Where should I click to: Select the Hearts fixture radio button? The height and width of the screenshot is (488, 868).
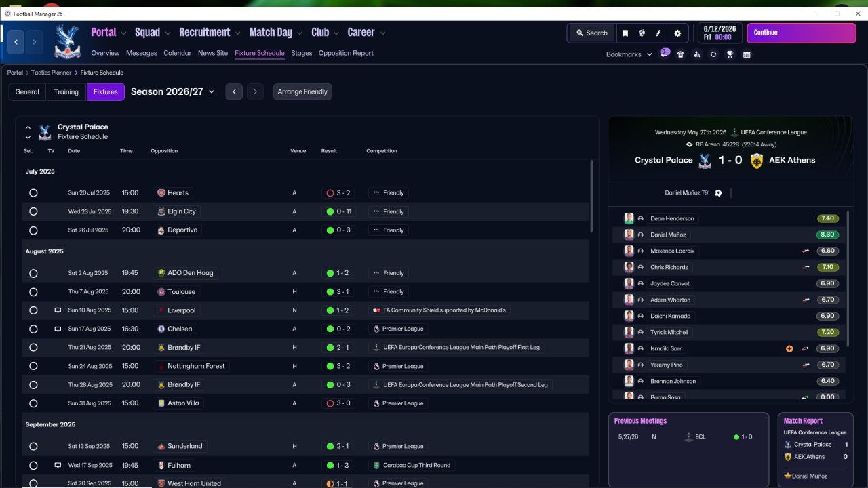tap(33, 193)
